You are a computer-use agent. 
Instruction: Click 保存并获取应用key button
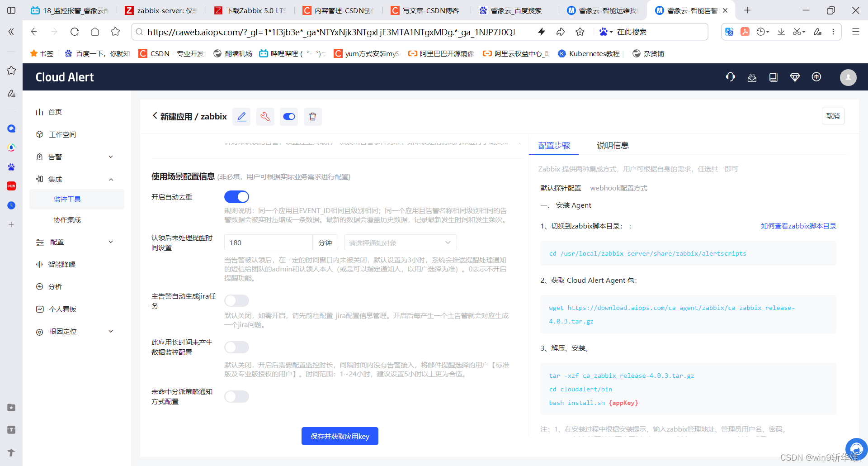pyautogui.click(x=340, y=436)
